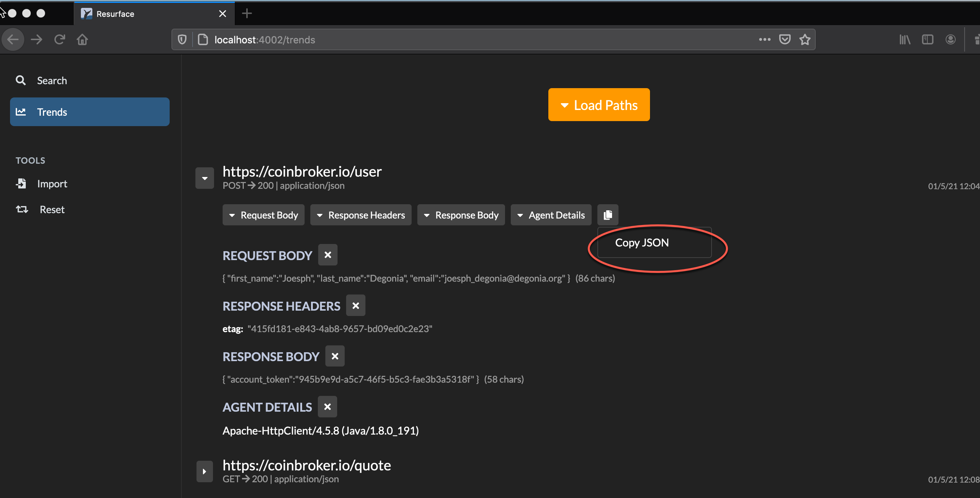
Task: Toggle the Agent Details section button
Action: tap(551, 215)
